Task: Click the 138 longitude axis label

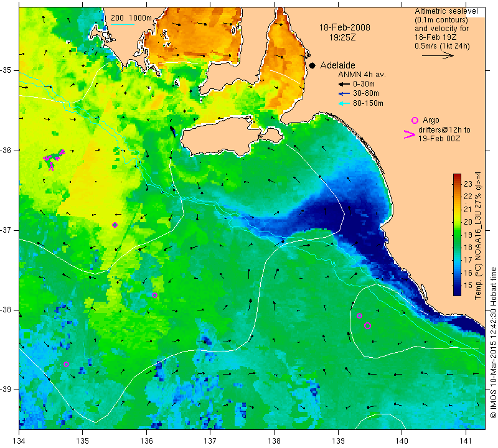Action: click(274, 441)
